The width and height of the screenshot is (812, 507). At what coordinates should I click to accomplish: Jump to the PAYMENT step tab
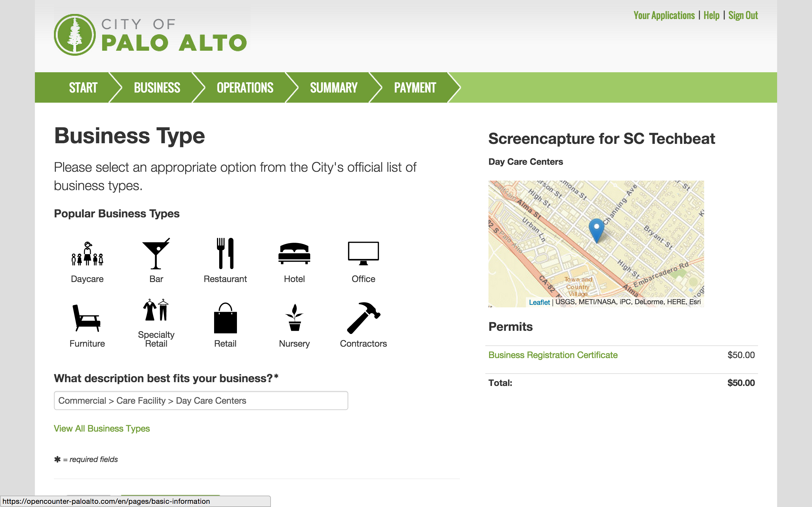coord(415,87)
